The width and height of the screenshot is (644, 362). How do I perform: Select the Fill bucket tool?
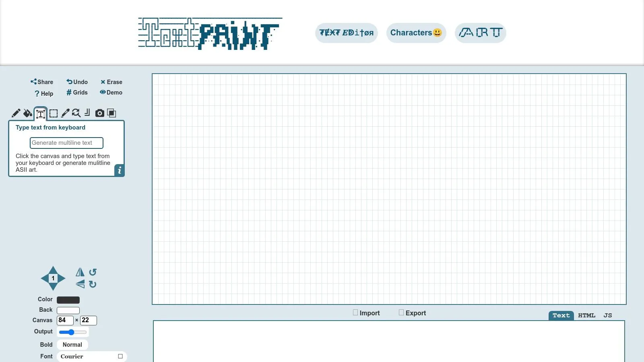(28, 113)
